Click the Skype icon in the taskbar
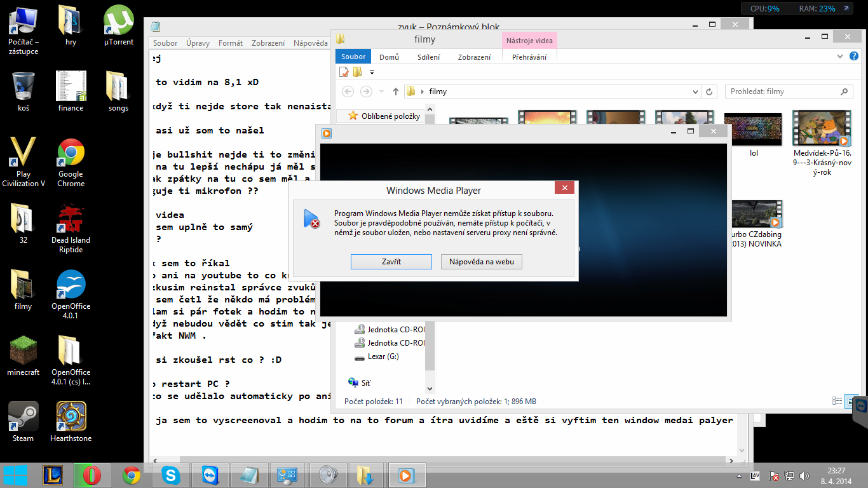 pyautogui.click(x=170, y=475)
